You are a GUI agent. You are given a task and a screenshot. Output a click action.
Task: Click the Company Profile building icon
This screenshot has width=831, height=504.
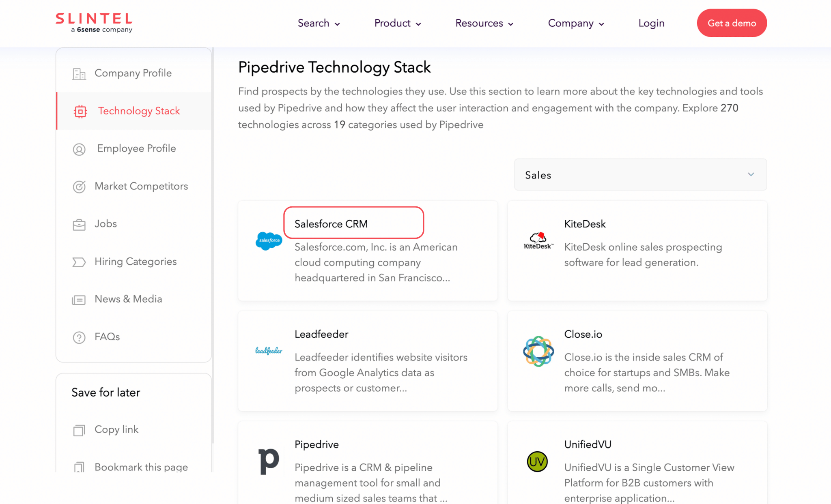pos(79,73)
